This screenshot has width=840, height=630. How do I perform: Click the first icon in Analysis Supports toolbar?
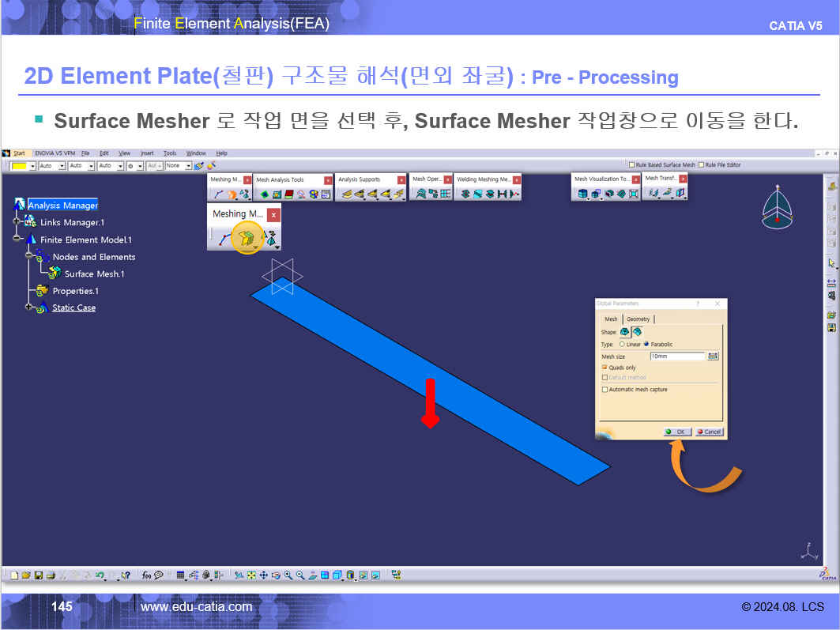347,194
